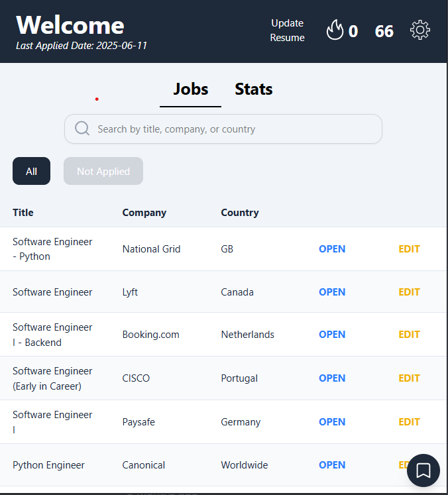The height and width of the screenshot is (495, 448).
Task: Open the Canonical Python Engineer job
Action: 331,465
